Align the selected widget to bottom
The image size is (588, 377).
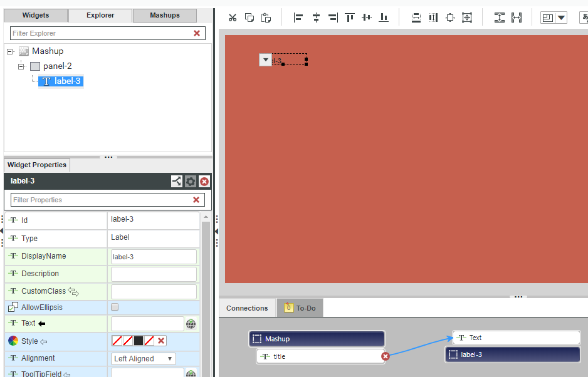point(383,18)
